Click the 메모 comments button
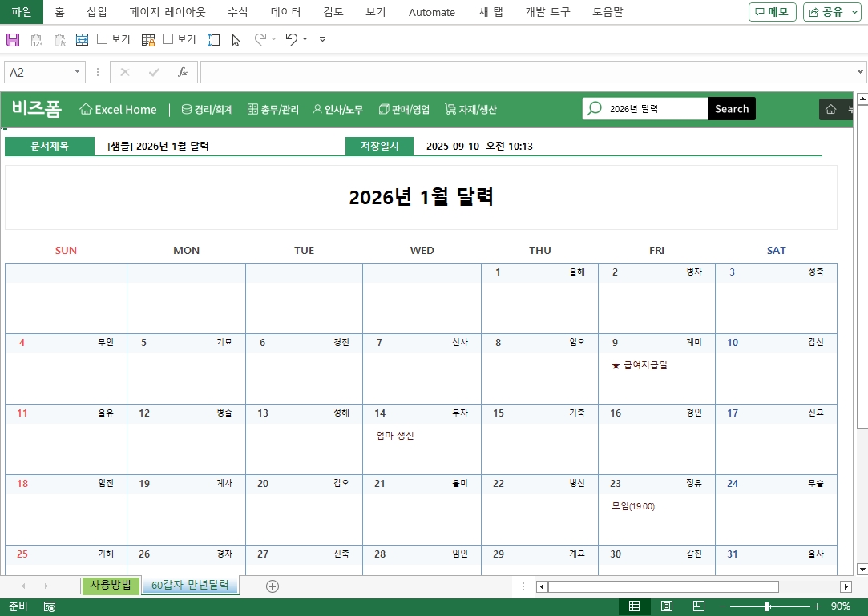The height and width of the screenshot is (616, 868). (773, 12)
